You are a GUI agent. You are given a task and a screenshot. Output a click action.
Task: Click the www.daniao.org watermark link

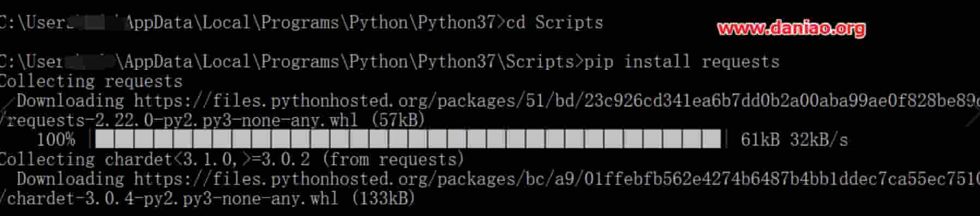tap(791, 28)
